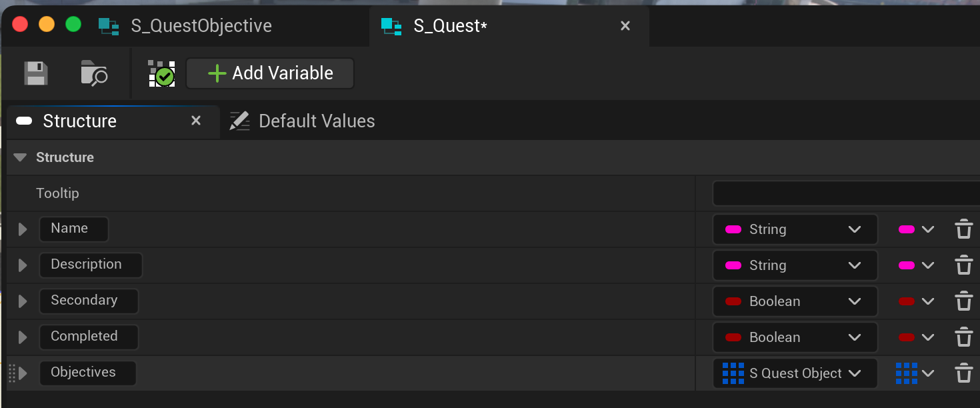Click the Browse to asset folder icon
Image resolution: width=980 pixels, height=408 pixels.
pos(94,73)
